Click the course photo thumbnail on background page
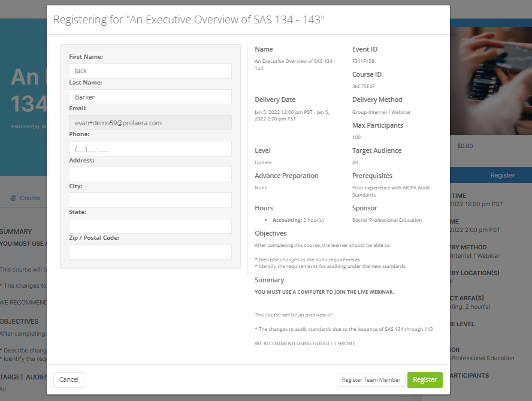Image resolution: width=532 pixels, height=401 pixels. 491,81
